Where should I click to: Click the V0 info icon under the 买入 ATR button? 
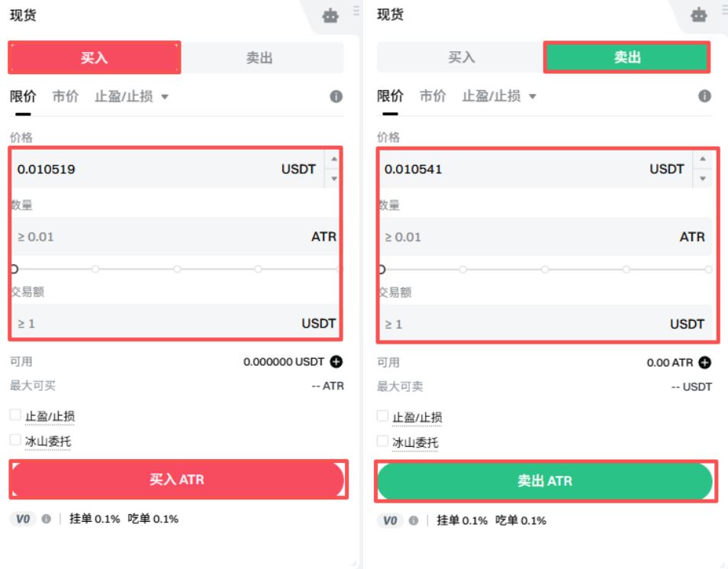point(46,519)
